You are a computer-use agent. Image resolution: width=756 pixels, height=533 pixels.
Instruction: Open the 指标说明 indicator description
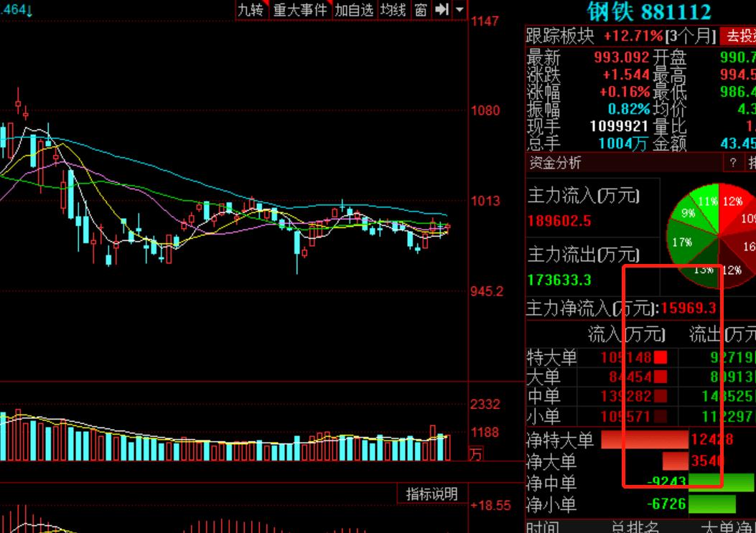[431, 493]
